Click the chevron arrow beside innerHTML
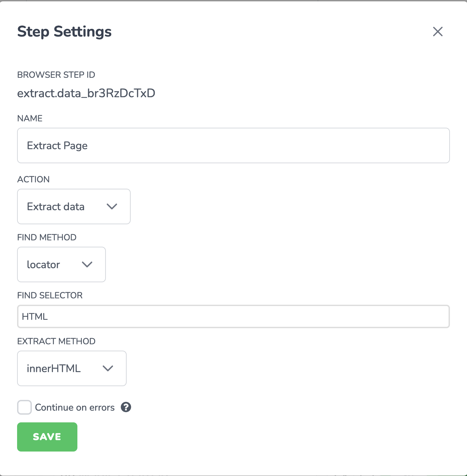The height and width of the screenshot is (476, 467). pos(108,368)
